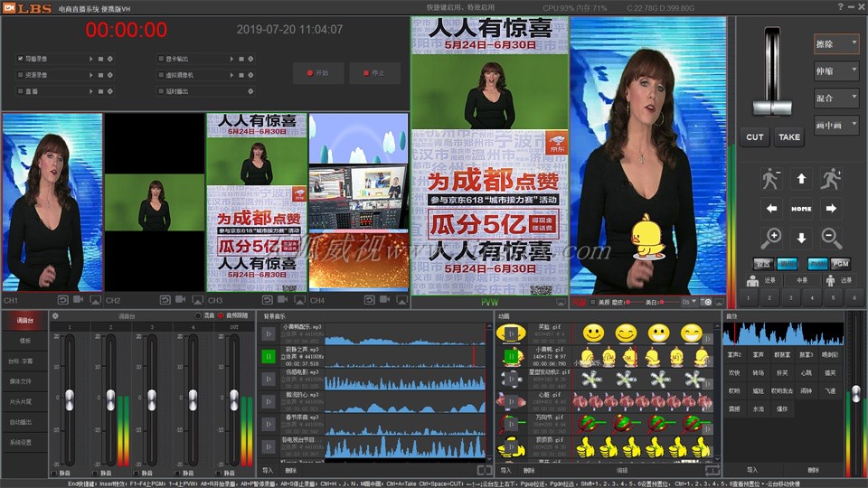Click PTZ preset number 3 button
This screenshot has height=488, width=868.
pyautogui.click(x=790, y=297)
